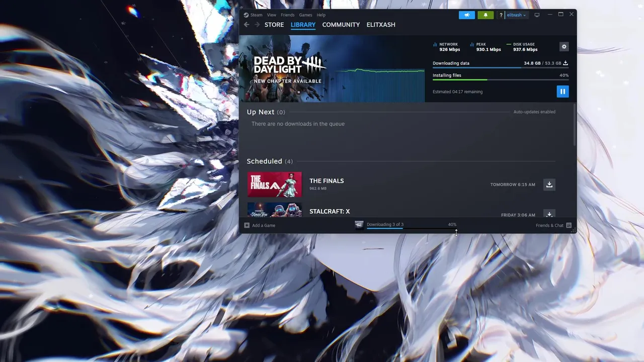
Task: Select the Peak 930.1 Mbps stat
Action: coord(485,47)
